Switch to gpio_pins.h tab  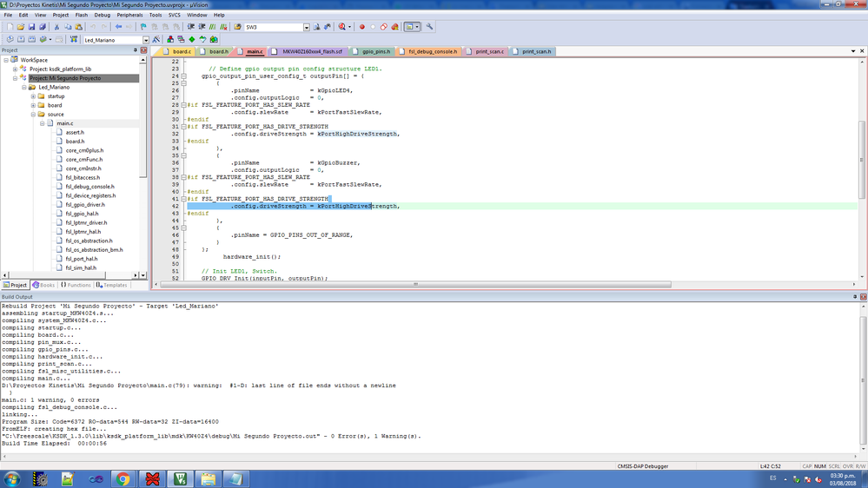(372, 51)
